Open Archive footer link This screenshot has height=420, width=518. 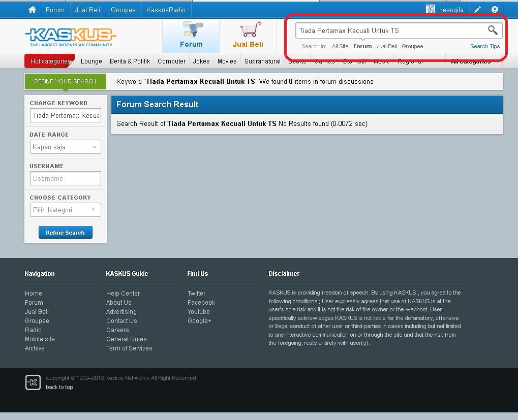coord(35,348)
